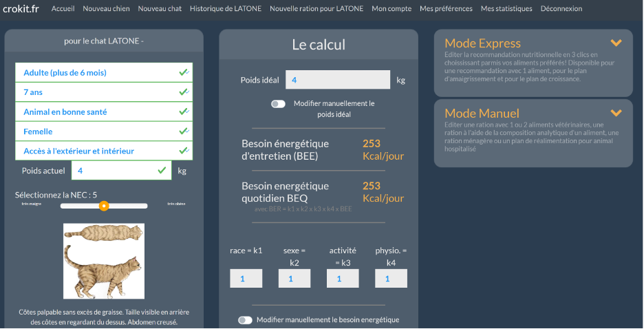The width and height of the screenshot is (644, 329).
Task: Enable Modifier manuellement le besoin énergétique
Action: point(245,320)
